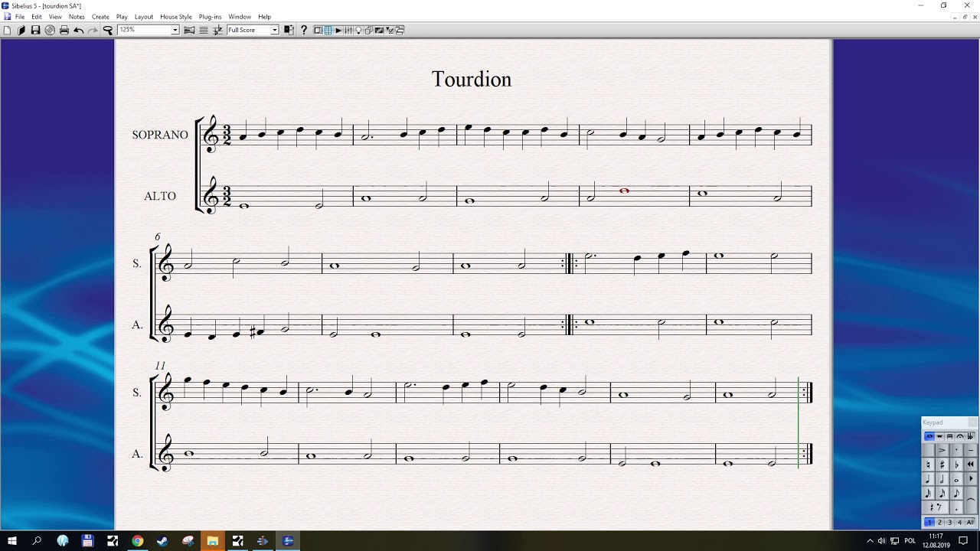Image resolution: width=980 pixels, height=551 pixels.
Task: Click the accent articulation keypad button
Action: pyautogui.click(x=942, y=451)
